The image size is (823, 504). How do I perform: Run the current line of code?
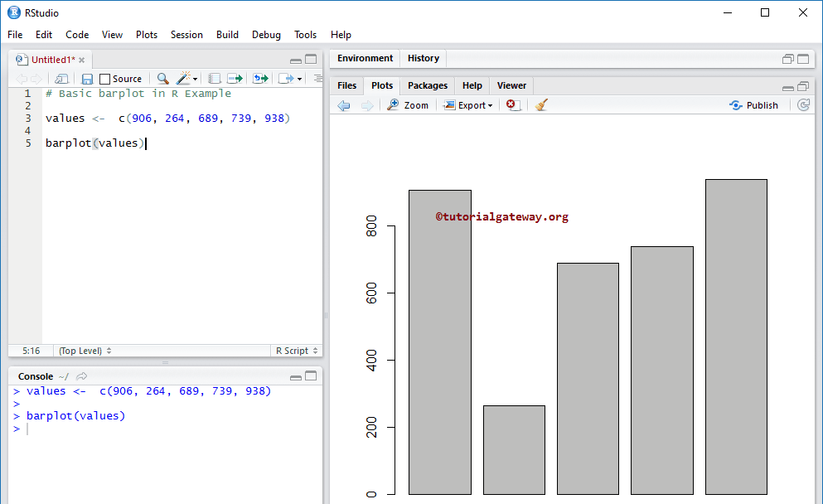point(235,78)
